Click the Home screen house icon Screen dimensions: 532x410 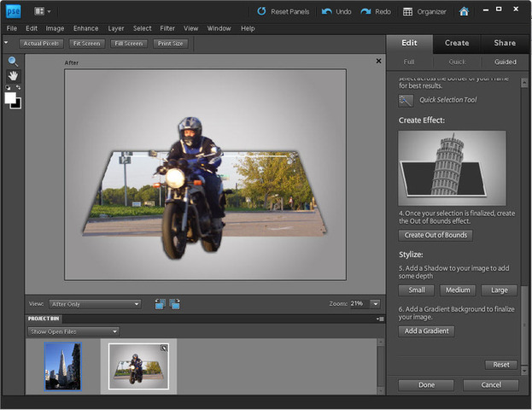tap(464, 12)
